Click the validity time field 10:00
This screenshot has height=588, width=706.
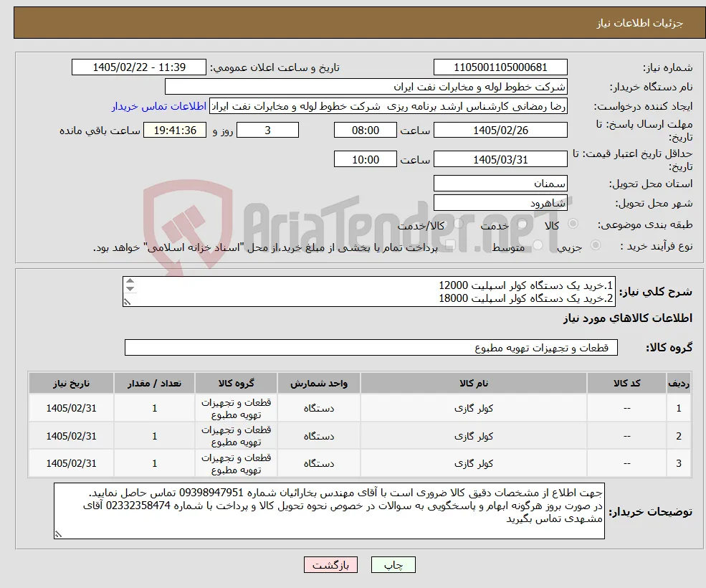365,159
